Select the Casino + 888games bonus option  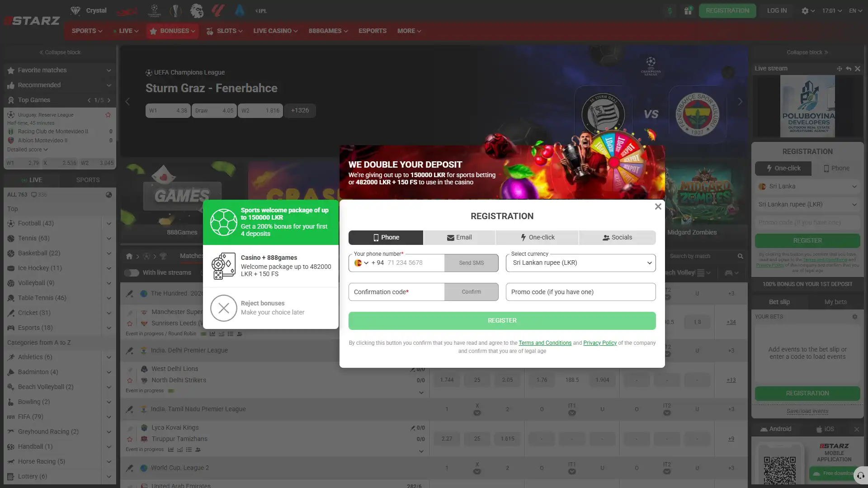point(271,266)
